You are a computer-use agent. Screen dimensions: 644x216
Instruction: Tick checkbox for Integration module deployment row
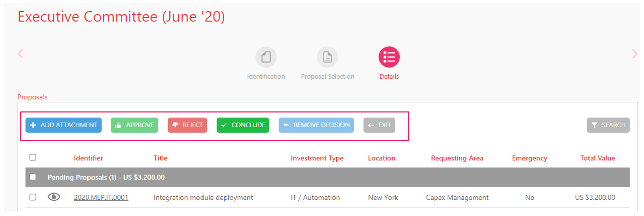click(33, 197)
